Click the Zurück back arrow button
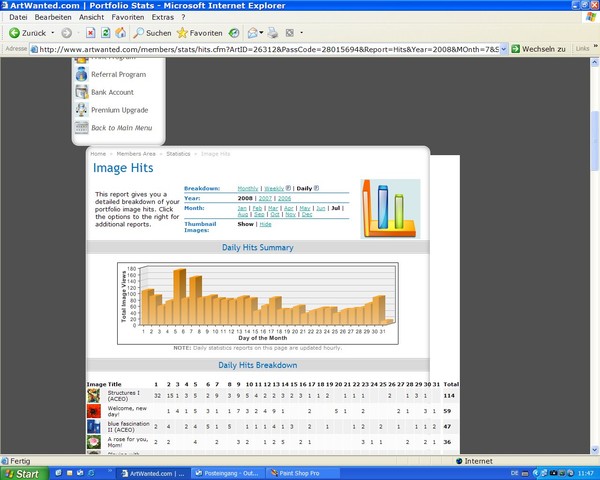This screenshot has width=600, height=480. (x=27, y=33)
